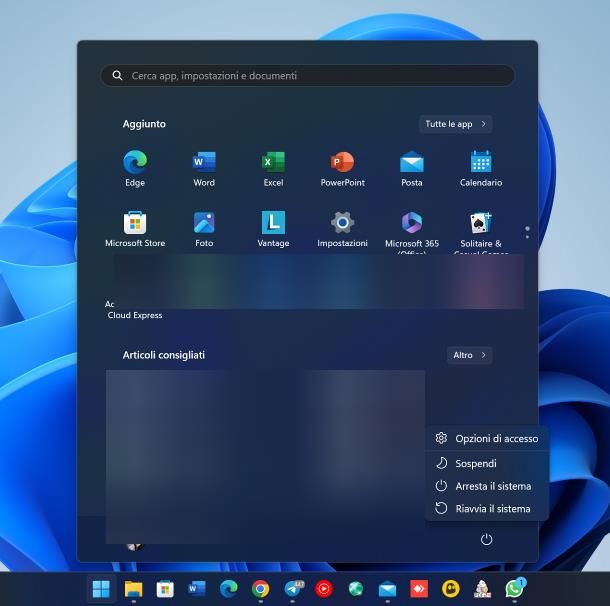
Task: Choose Arresta il sistema
Action: 487,486
